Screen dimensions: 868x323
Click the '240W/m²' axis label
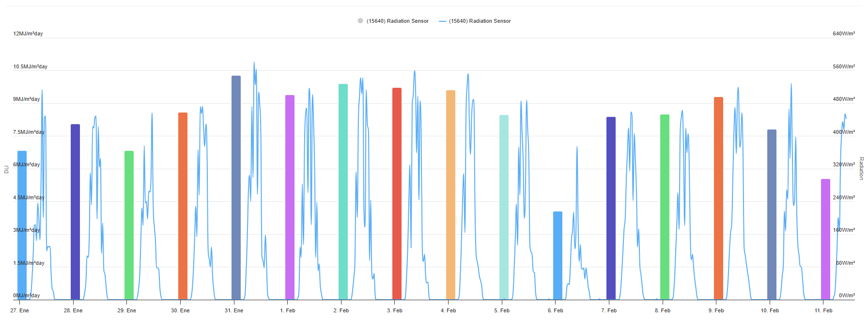click(x=844, y=197)
